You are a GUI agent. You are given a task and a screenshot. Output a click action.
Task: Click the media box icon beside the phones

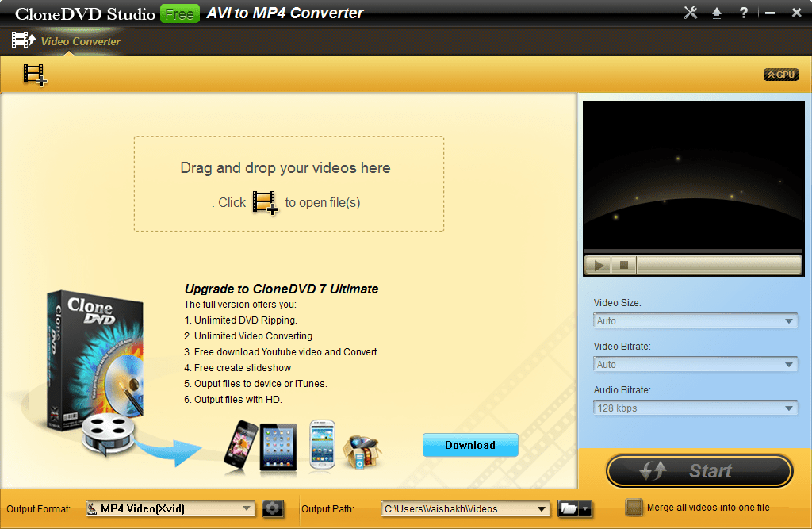click(363, 452)
